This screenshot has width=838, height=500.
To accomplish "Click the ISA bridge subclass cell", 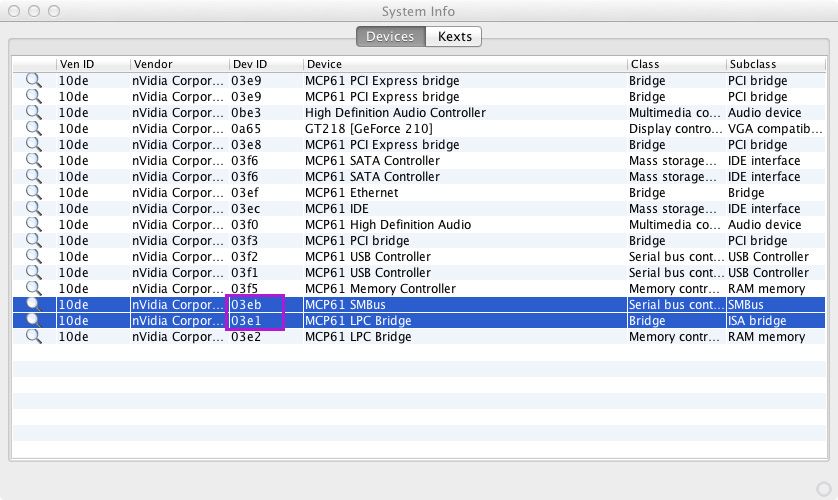I will pyautogui.click(x=757, y=321).
